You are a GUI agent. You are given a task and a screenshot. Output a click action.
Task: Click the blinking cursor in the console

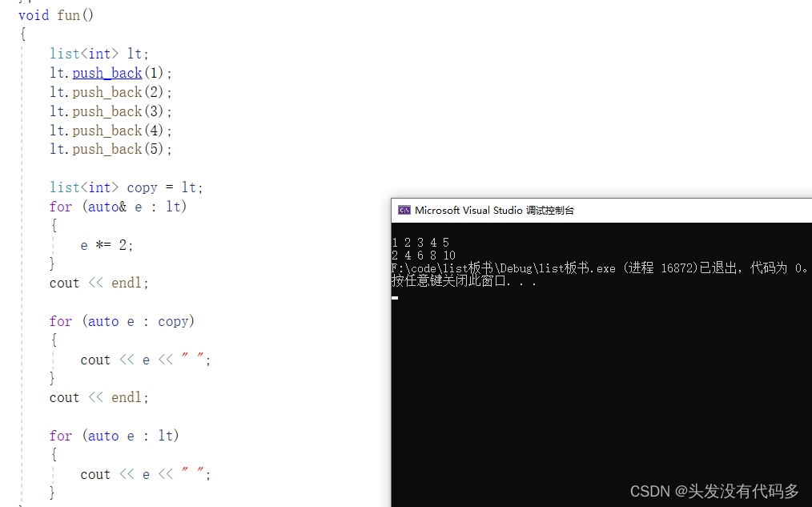click(x=394, y=297)
